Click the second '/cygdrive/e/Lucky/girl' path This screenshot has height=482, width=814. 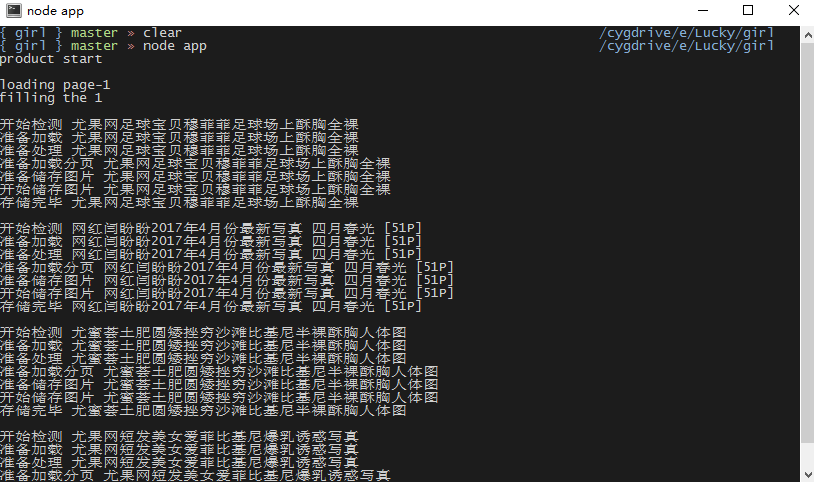(686, 46)
